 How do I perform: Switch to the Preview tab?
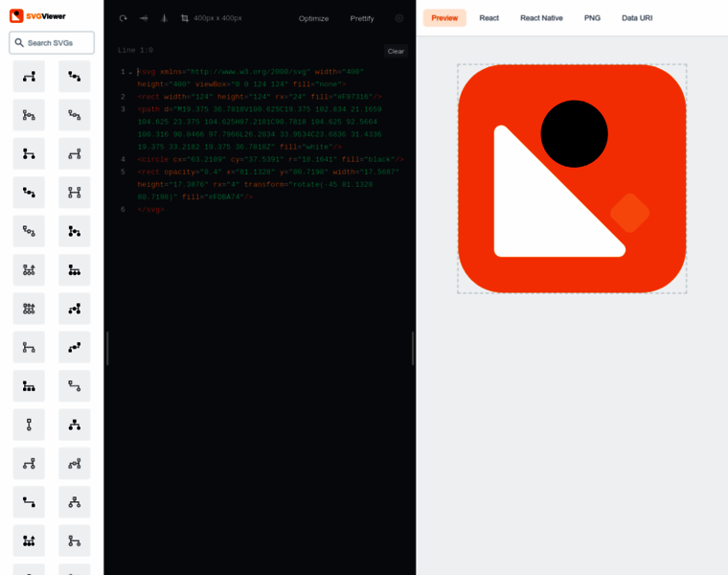coord(444,18)
